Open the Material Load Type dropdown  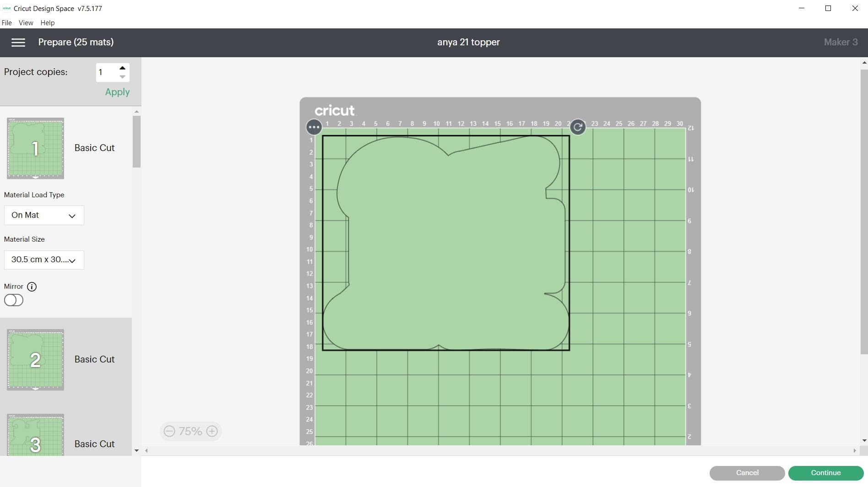tap(44, 215)
